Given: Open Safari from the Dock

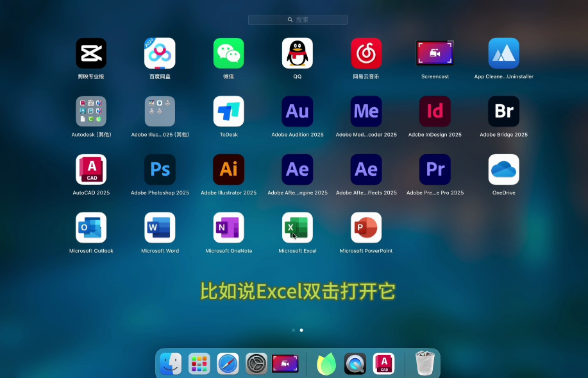Looking at the screenshot, I should [228, 364].
